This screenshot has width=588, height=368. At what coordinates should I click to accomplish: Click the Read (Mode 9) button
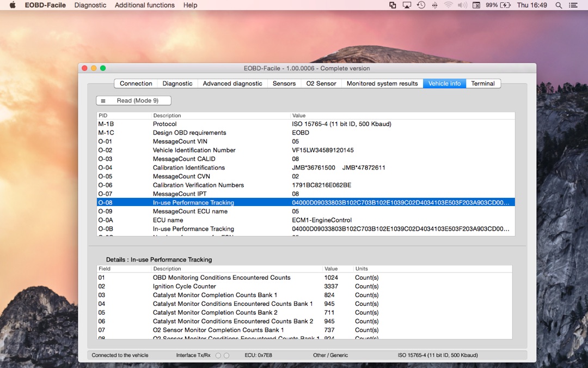133,101
